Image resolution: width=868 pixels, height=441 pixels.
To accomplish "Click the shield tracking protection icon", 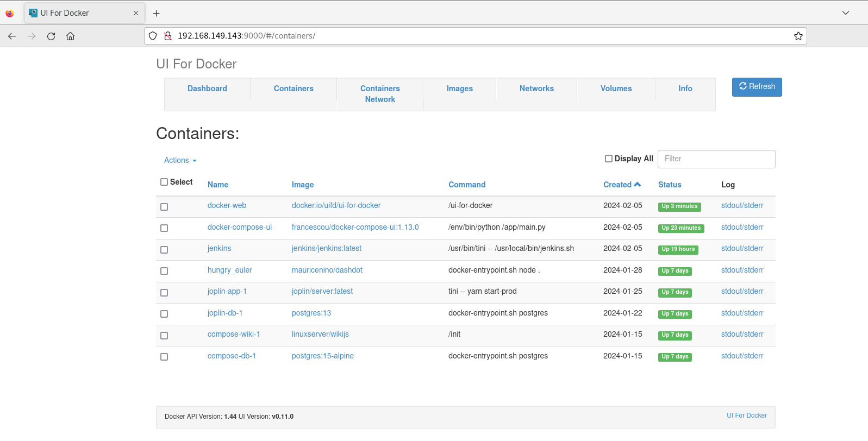I will coord(153,36).
